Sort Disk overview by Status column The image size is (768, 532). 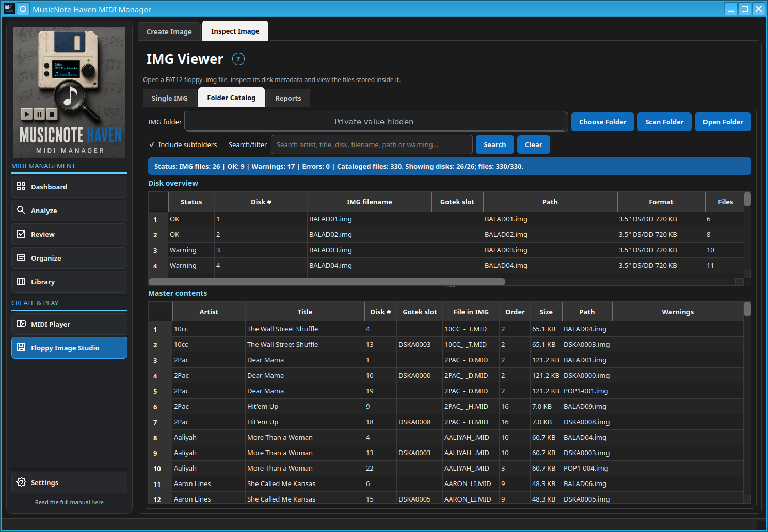click(191, 202)
